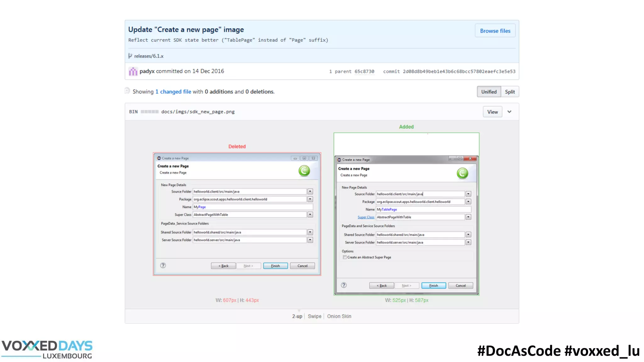
Task: Open the Super Class dropdown in the Deleted dialog
Action: click(x=310, y=215)
